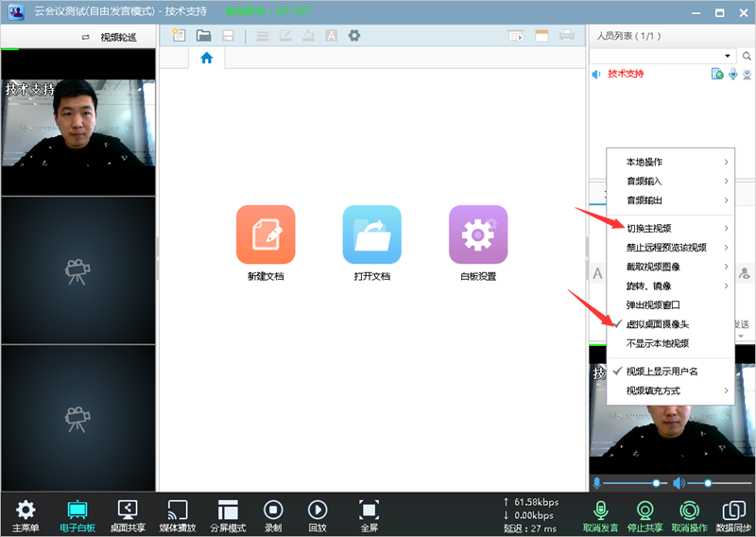Select participant 技术支持 in list

[626, 74]
